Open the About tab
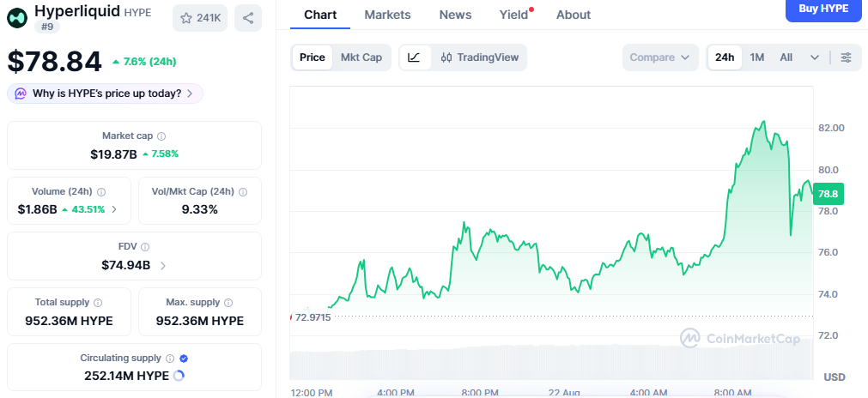 pyautogui.click(x=574, y=15)
